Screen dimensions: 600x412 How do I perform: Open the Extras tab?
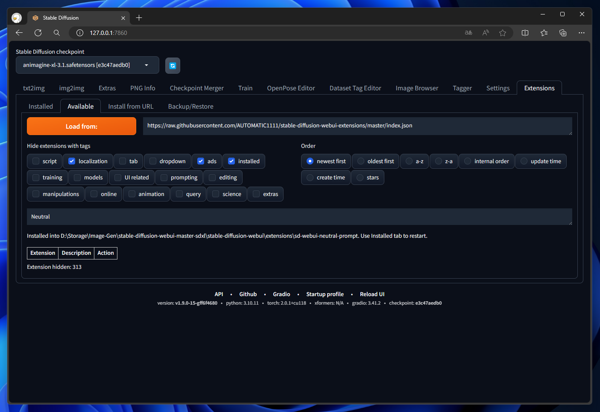click(107, 88)
